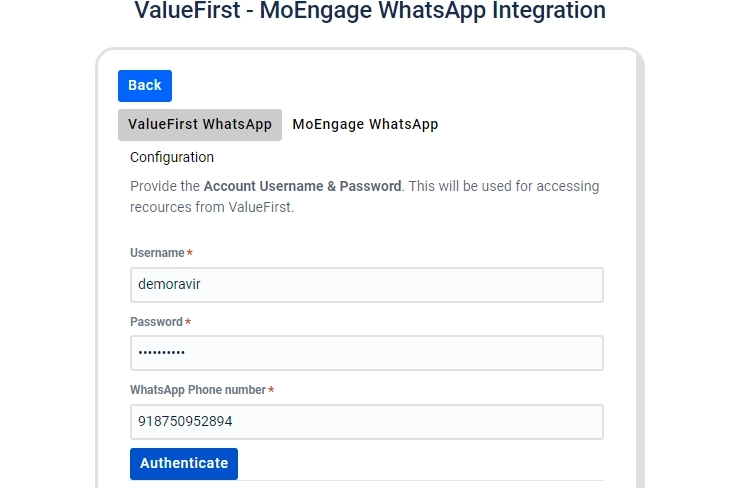This screenshot has height=488, width=730.
Task: Switch to the ValueFirst WhatsApp tab
Action: coord(200,125)
